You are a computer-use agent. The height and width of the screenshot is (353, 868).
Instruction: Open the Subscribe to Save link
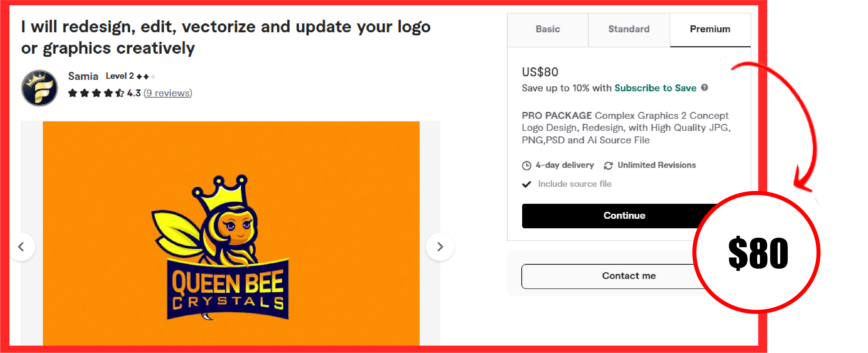pyautogui.click(x=655, y=88)
